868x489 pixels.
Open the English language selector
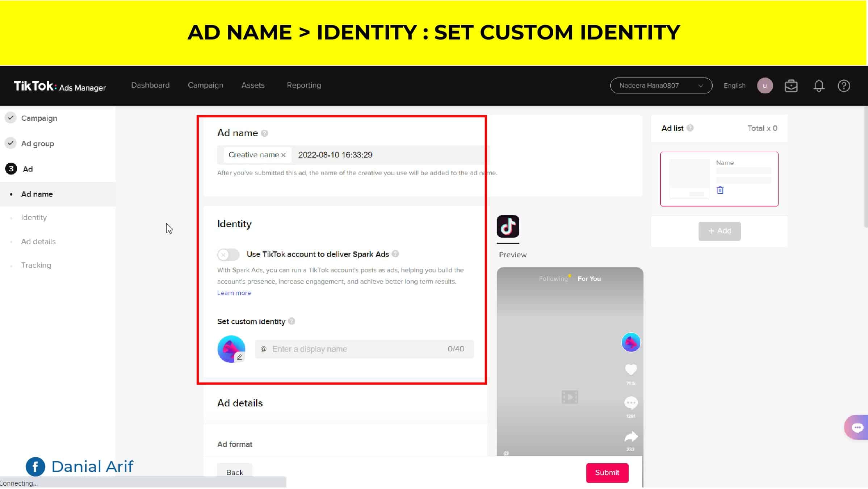point(734,86)
